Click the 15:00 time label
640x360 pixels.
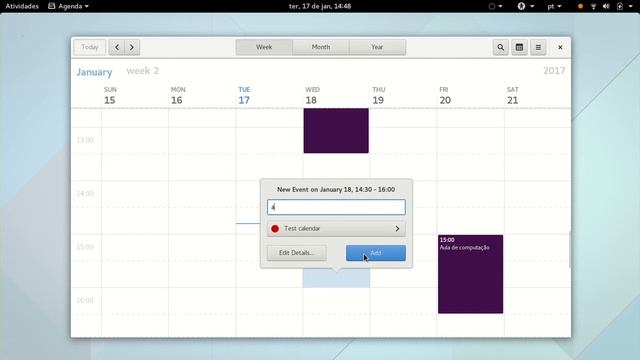click(x=85, y=247)
